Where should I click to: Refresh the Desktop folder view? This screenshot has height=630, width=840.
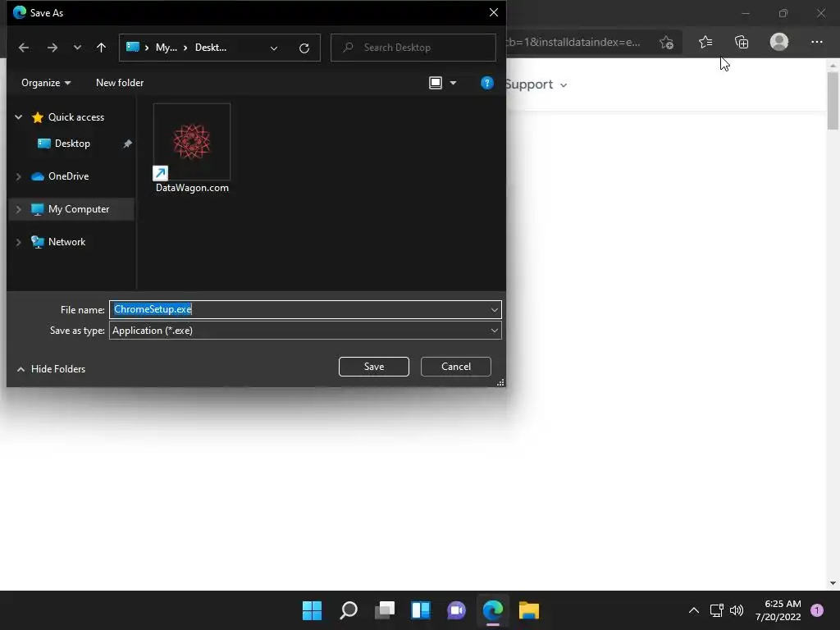[x=304, y=48]
